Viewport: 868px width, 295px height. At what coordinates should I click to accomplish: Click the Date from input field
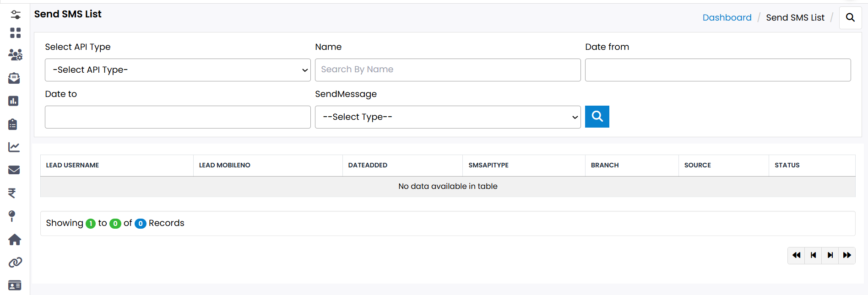click(718, 70)
